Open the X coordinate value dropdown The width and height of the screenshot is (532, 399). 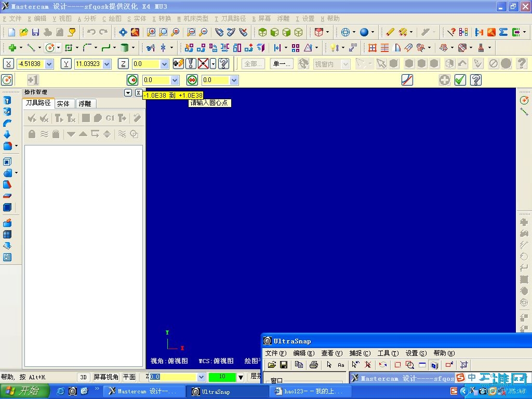click(x=49, y=64)
